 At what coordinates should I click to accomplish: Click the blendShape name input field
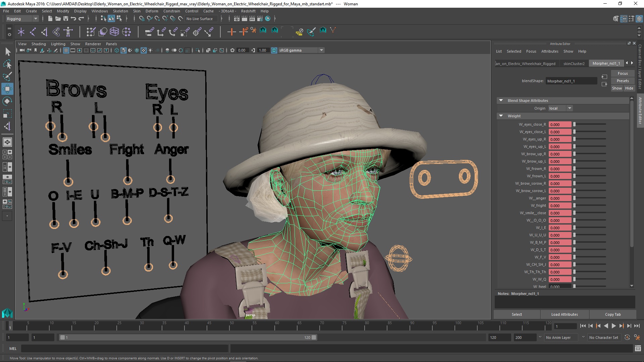(572, 81)
